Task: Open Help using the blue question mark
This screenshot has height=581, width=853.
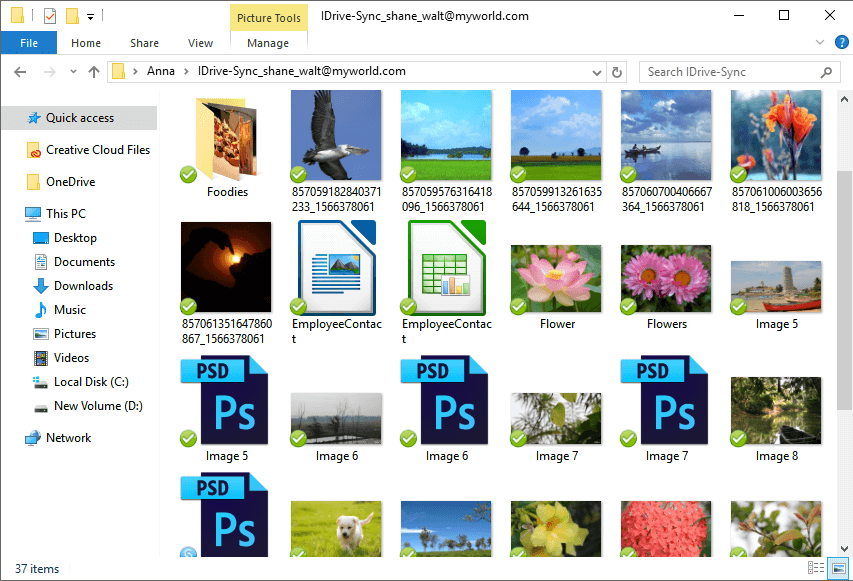Action: [842, 42]
